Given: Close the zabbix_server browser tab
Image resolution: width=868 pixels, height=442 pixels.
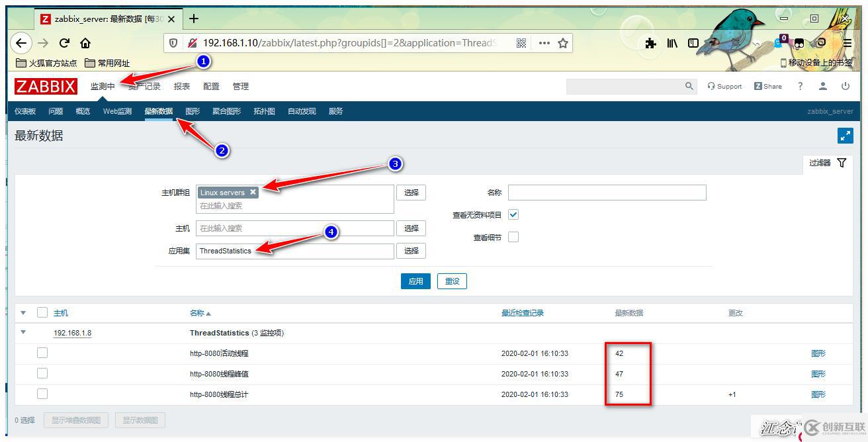Looking at the screenshot, I should (171, 19).
